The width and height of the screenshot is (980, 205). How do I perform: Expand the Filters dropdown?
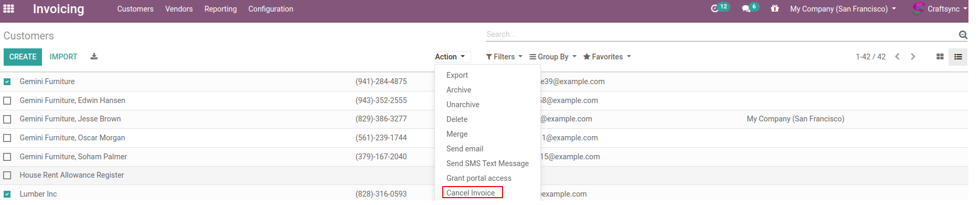pyautogui.click(x=504, y=57)
